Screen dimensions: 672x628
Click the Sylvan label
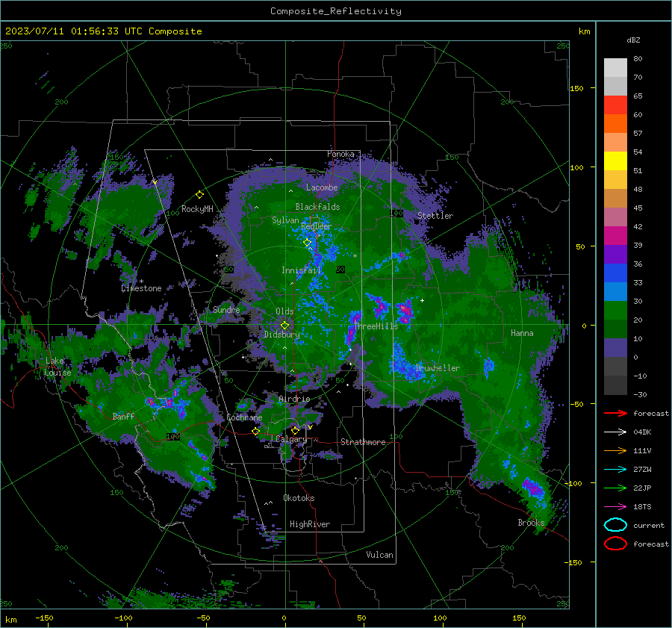285,220
